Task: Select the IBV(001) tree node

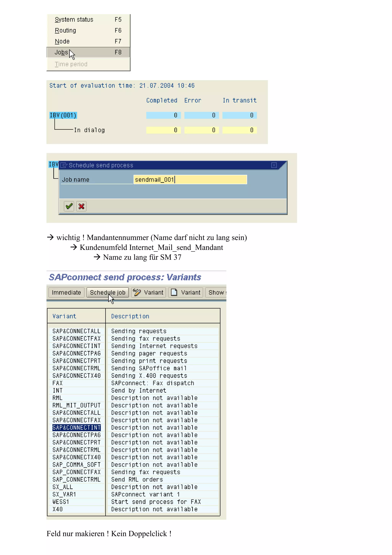Action: (63, 115)
